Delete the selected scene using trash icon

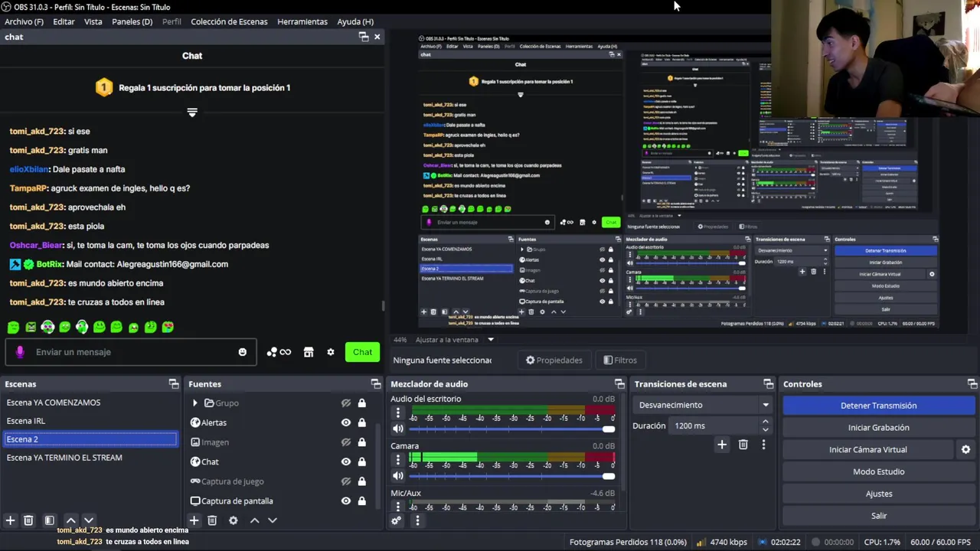click(x=28, y=520)
